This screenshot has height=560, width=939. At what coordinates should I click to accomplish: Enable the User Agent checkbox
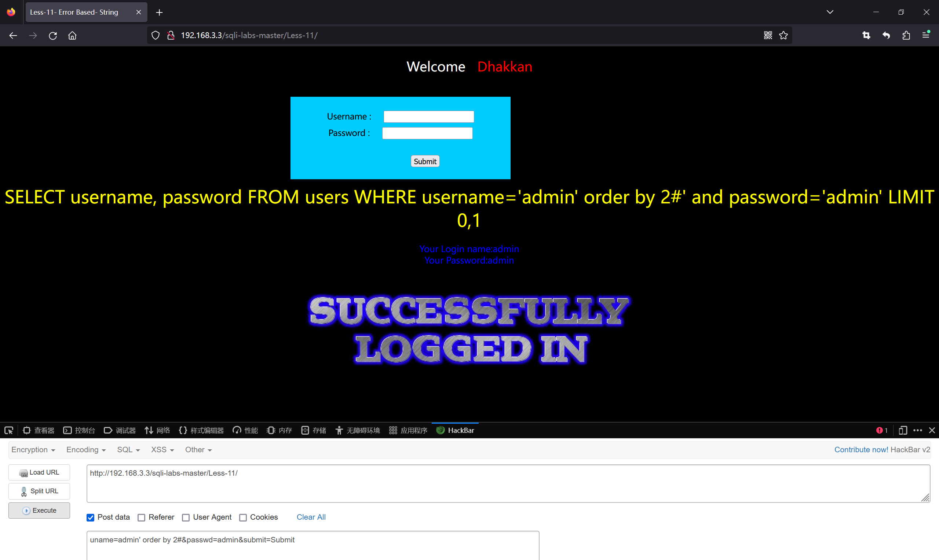click(186, 517)
